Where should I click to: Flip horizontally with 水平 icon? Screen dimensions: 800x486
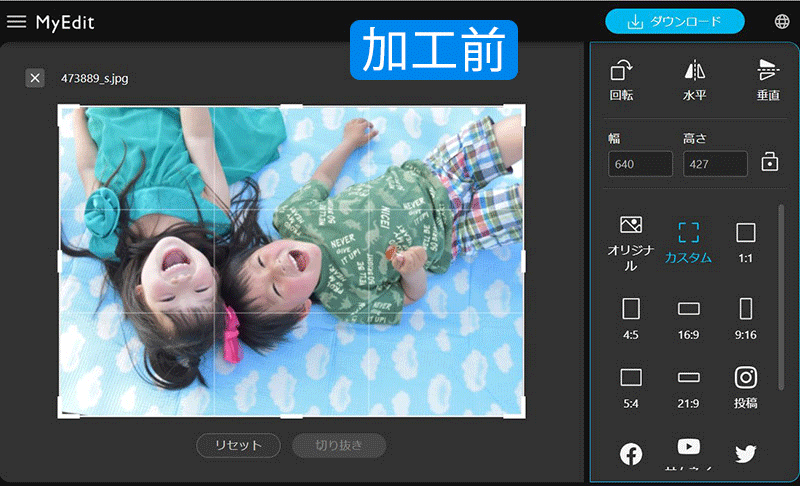pos(694,80)
